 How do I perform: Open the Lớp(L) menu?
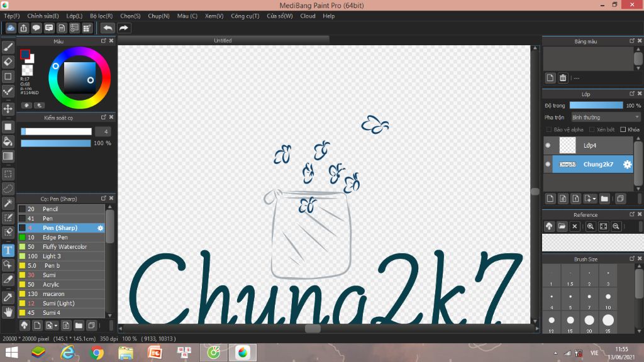(74, 16)
